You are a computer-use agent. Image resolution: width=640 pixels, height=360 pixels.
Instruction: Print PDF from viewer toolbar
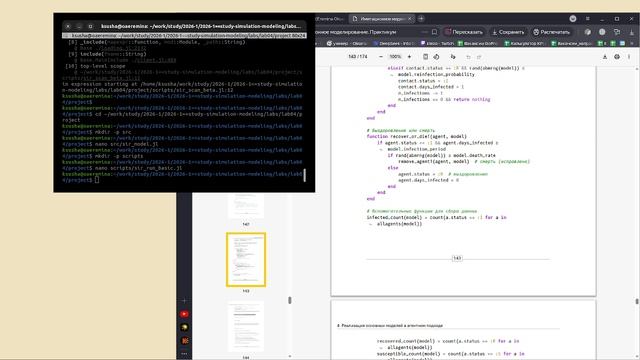(617, 57)
